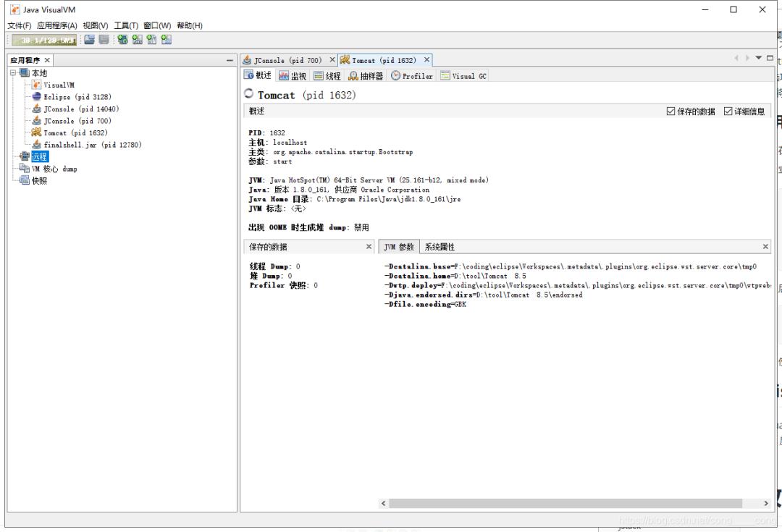782x532 pixels.
Task: Uncheck the 保存的数据 checkbox
Action: point(670,111)
